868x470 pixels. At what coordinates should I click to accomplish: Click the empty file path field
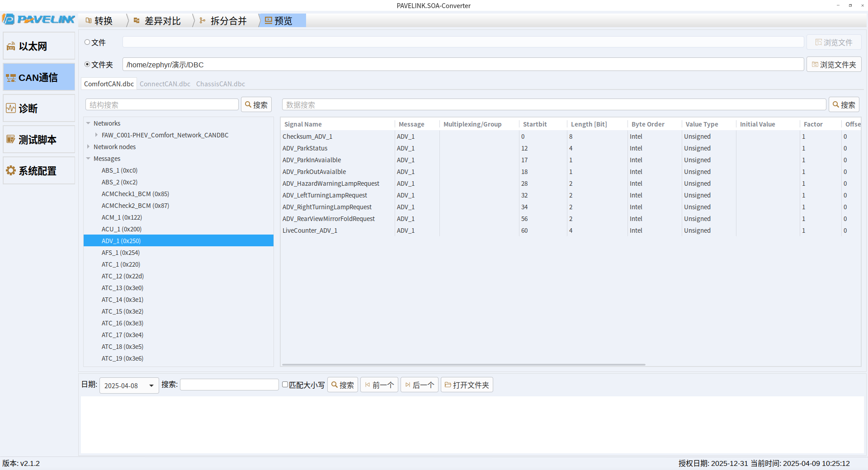click(463, 42)
